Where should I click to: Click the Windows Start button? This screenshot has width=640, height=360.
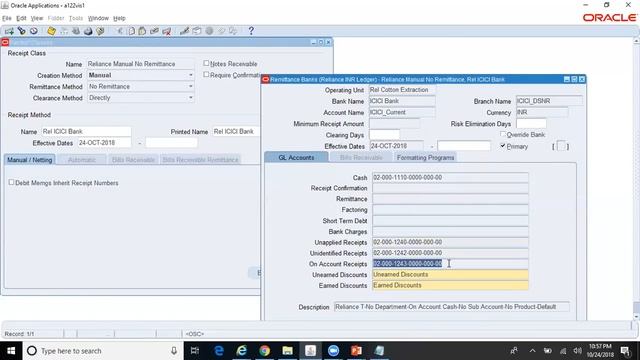[11, 351]
